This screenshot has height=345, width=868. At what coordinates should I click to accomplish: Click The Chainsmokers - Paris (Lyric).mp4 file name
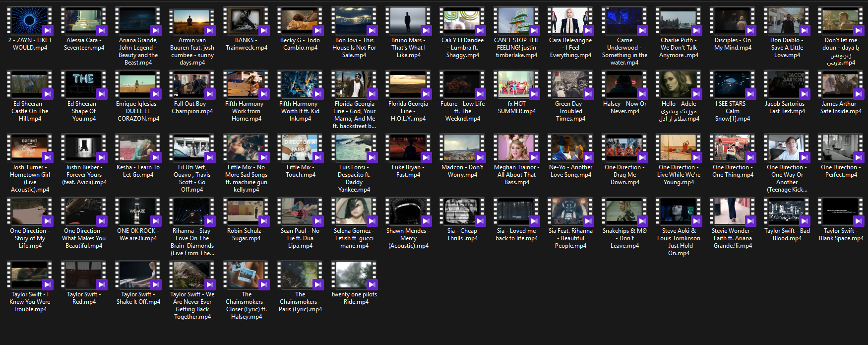click(300, 302)
